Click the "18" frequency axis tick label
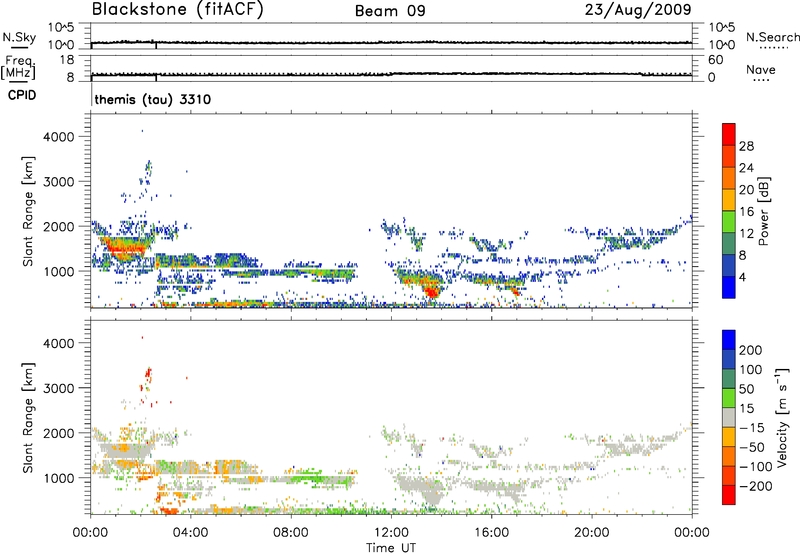This screenshot has height=554, width=800. (67, 60)
